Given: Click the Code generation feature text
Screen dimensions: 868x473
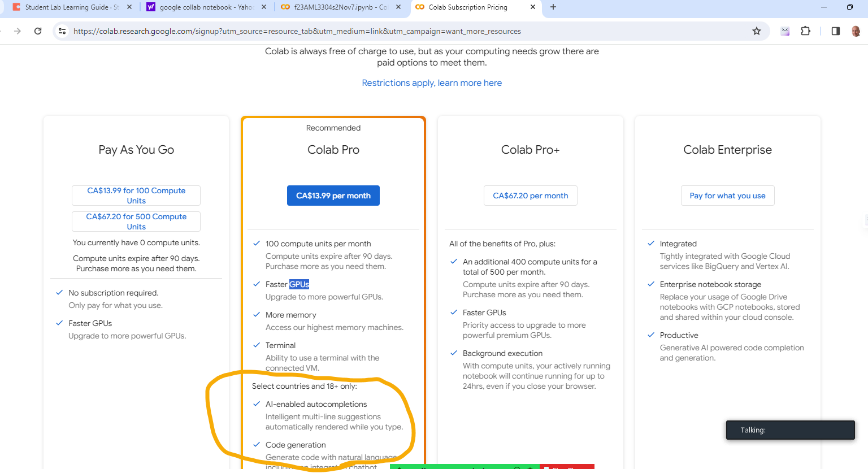Looking at the screenshot, I should tap(296, 445).
